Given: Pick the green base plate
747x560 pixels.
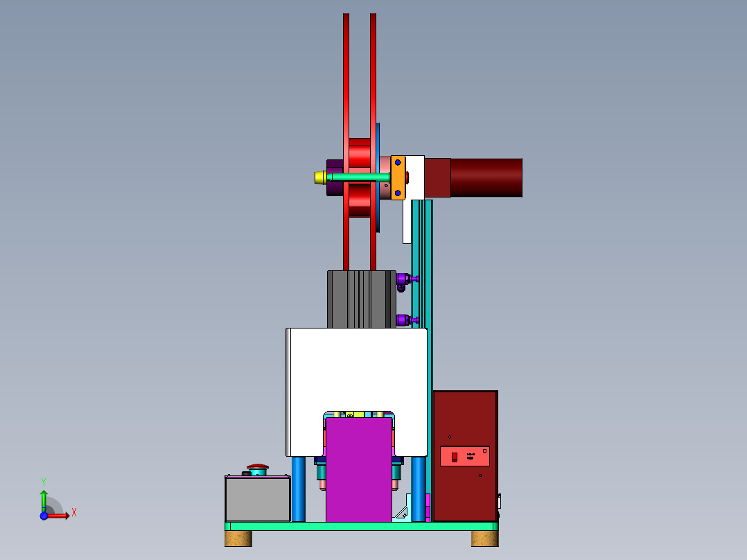Looking at the screenshot, I should [362, 526].
